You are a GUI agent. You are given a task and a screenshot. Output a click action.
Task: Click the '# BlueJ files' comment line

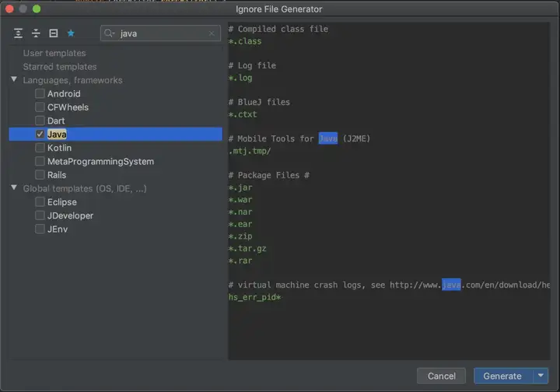coord(259,102)
